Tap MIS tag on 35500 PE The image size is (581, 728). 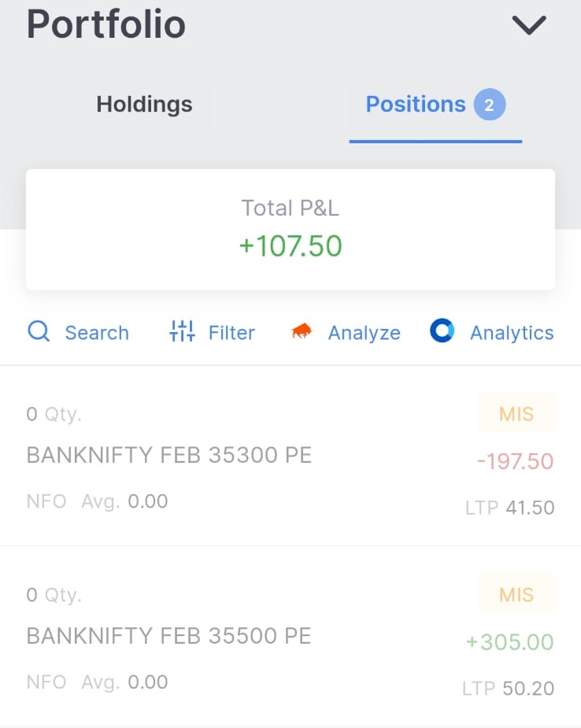click(x=516, y=595)
